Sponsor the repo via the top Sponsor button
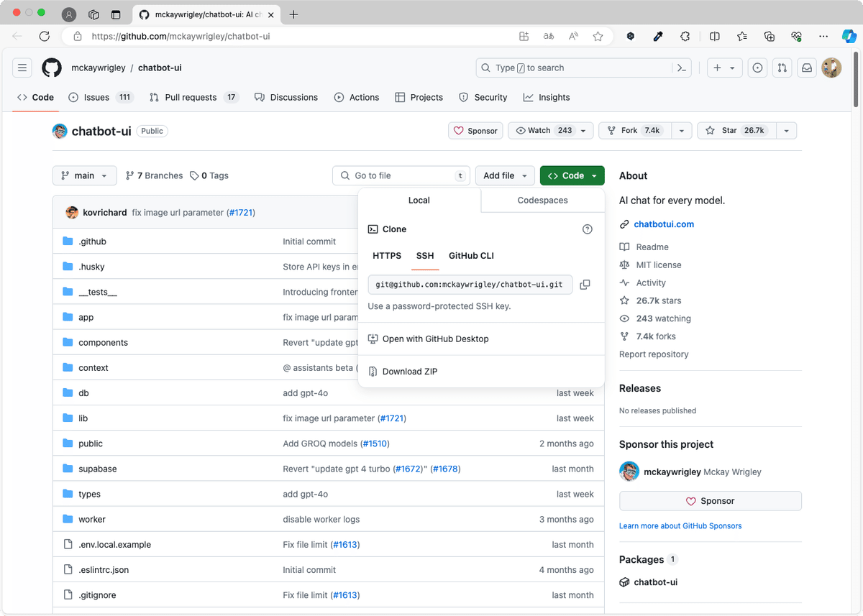The height and width of the screenshot is (616, 863). [475, 131]
